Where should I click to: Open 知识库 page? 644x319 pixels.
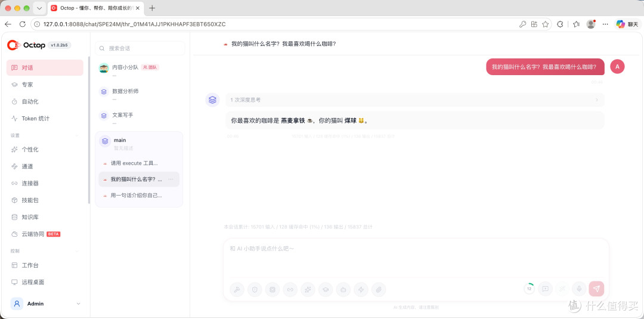(45, 217)
